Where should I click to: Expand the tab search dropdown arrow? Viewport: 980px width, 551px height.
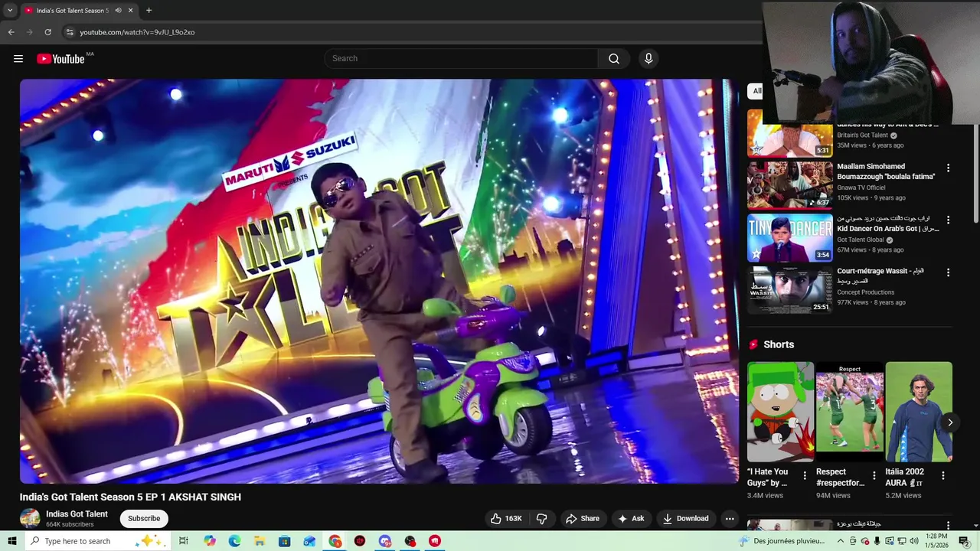click(10, 11)
